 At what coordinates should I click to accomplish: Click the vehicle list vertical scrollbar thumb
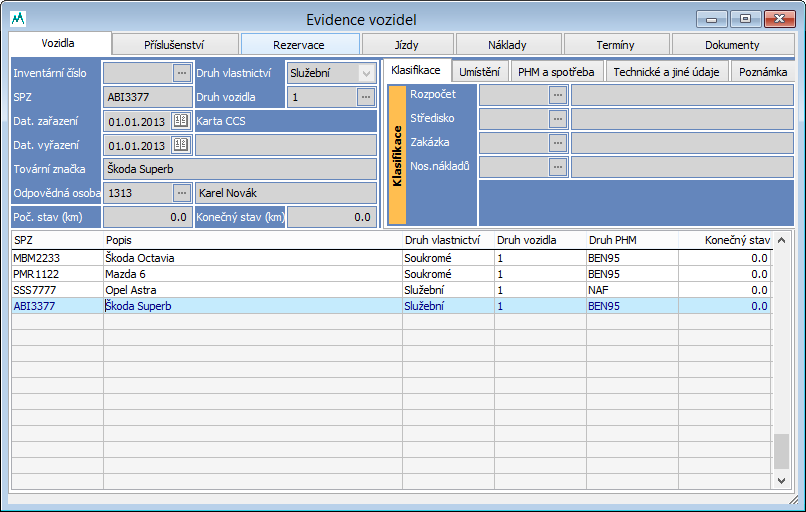click(781, 451)
